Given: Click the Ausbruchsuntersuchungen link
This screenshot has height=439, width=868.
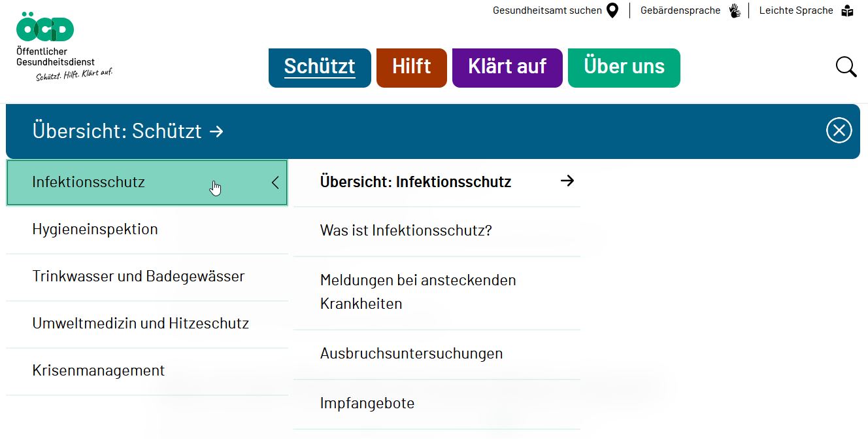Looking at the screenshot, I should (411, 353).
